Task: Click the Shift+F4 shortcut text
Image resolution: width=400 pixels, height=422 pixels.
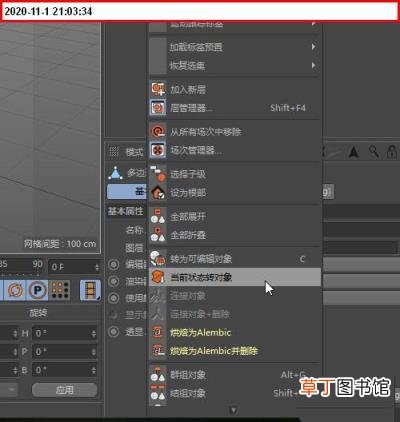Action: click(x=288, y=108)
